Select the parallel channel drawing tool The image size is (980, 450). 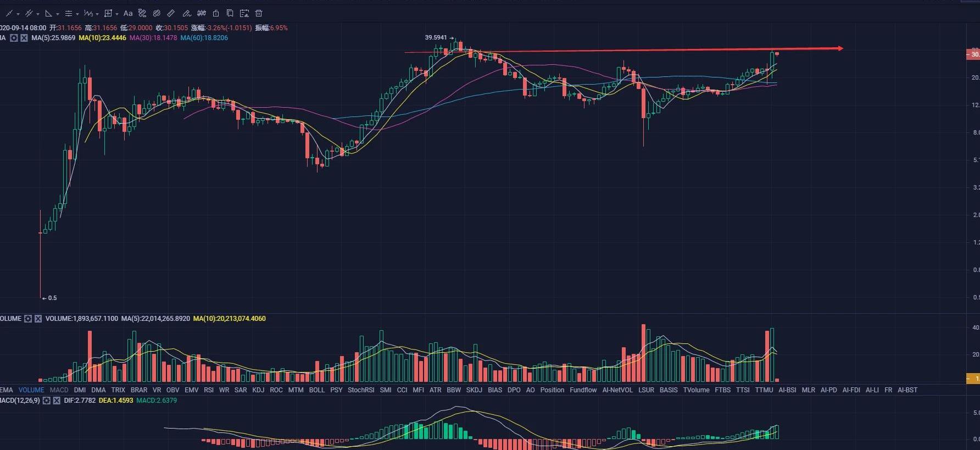(x=29, y=13)
